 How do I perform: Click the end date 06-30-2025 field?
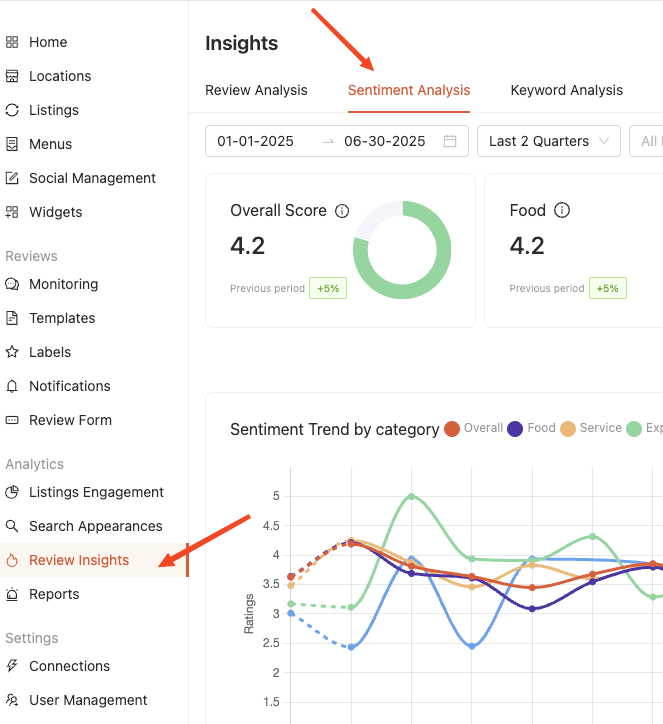(385, 141)
